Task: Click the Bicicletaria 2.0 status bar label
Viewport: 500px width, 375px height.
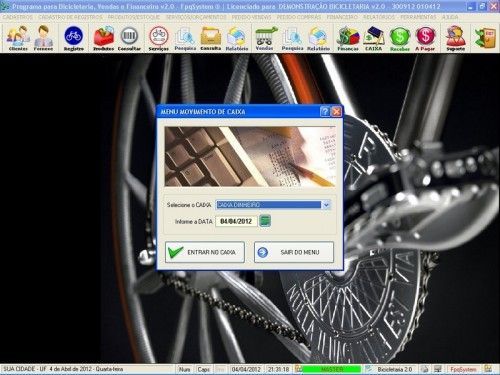Action: [395, 369]
